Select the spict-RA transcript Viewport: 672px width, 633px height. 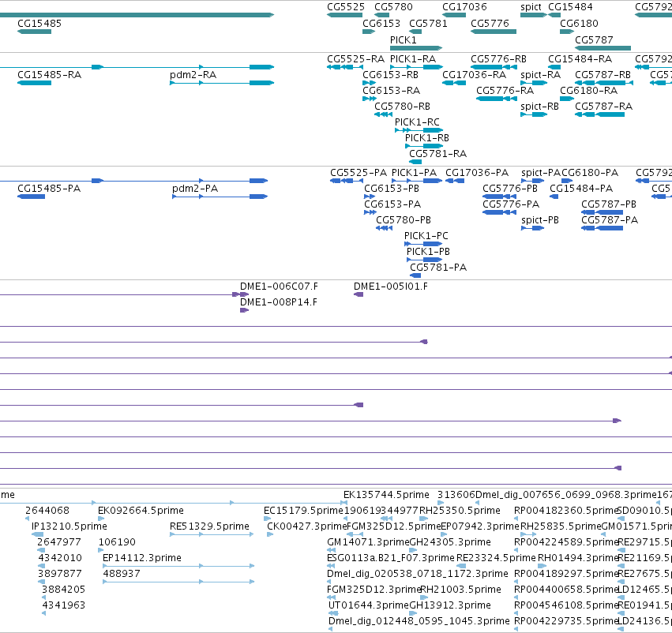point(534,83)
